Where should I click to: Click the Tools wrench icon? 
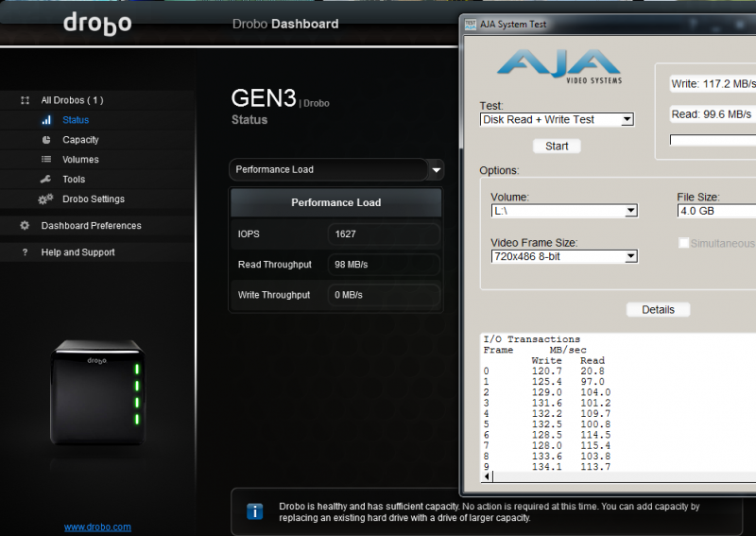point(45,179)
